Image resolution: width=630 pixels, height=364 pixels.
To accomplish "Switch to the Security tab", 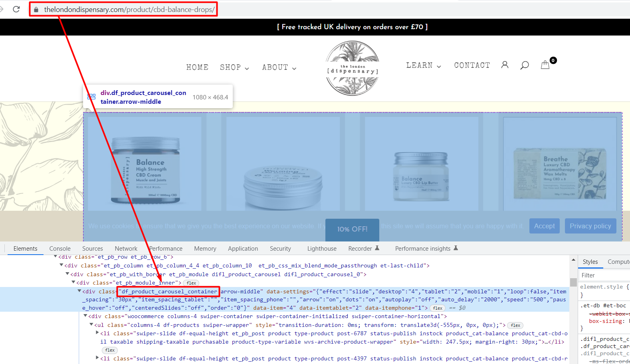I will pyautogui.click(x=280, y=249).
